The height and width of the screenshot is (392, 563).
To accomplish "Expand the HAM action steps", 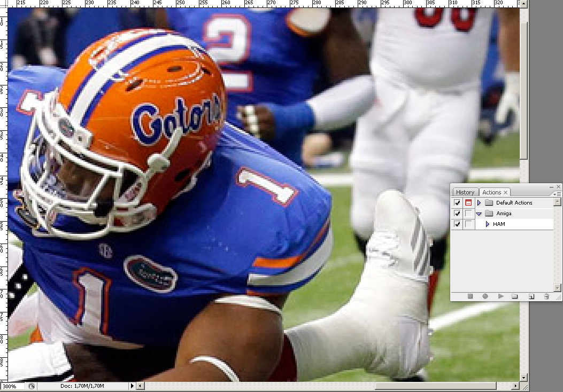I will [487, 224].
